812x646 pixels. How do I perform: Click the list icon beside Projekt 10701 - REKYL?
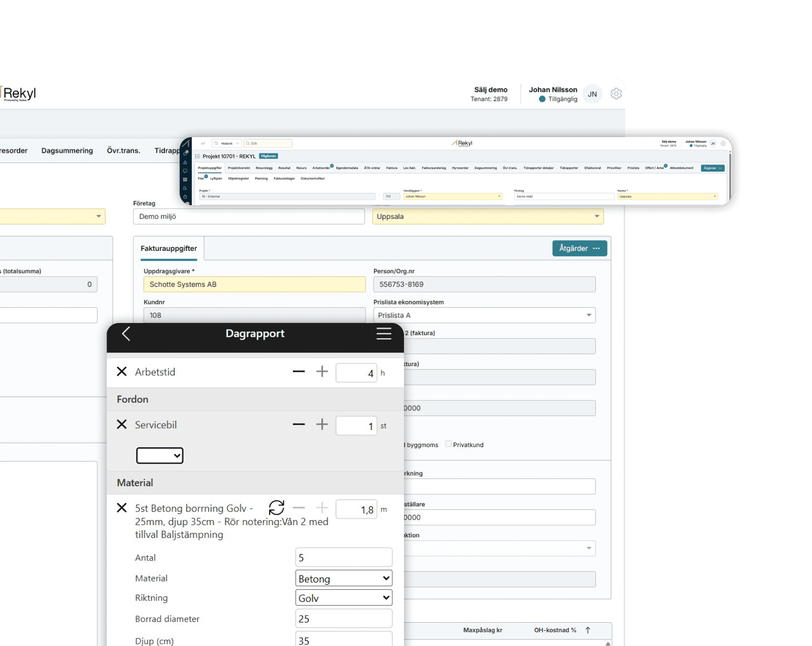(198, 156)
